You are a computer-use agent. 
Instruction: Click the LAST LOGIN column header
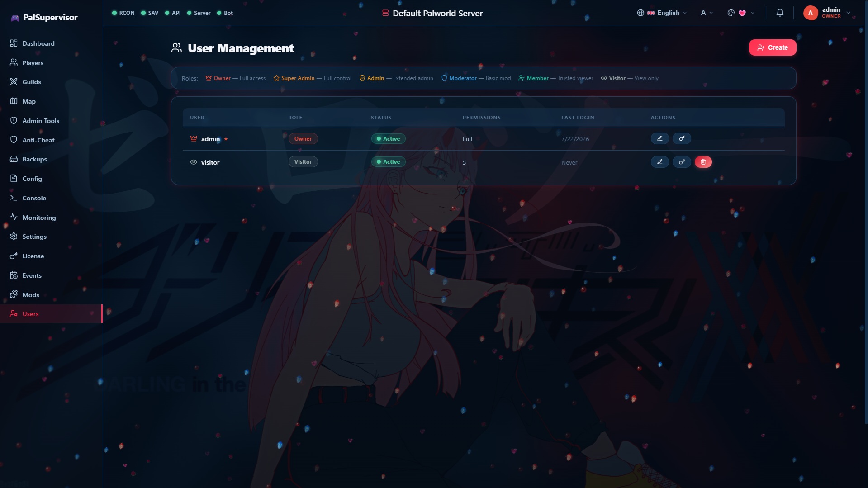click(x=578, y=118)
